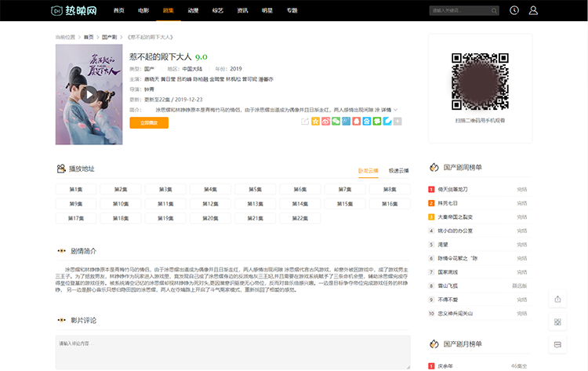Open episode 第2集

121,190
